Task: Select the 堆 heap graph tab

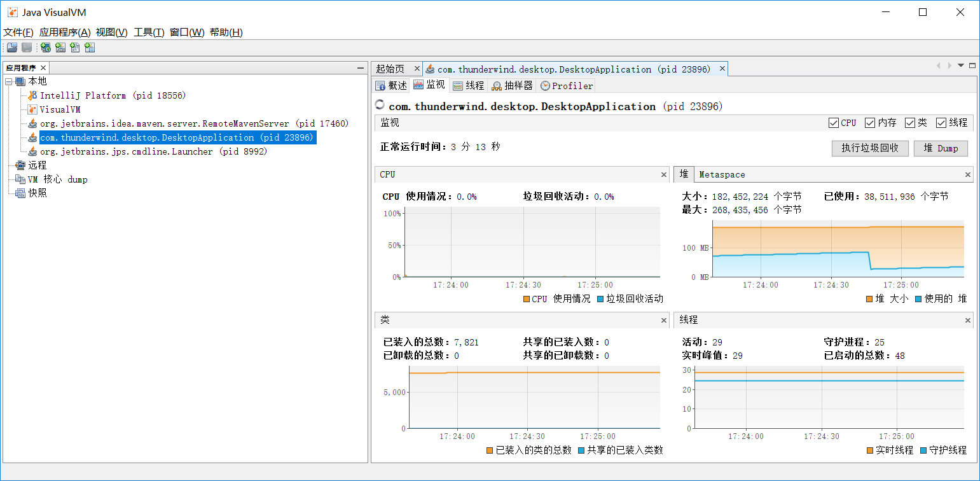Action: point(684,174)
